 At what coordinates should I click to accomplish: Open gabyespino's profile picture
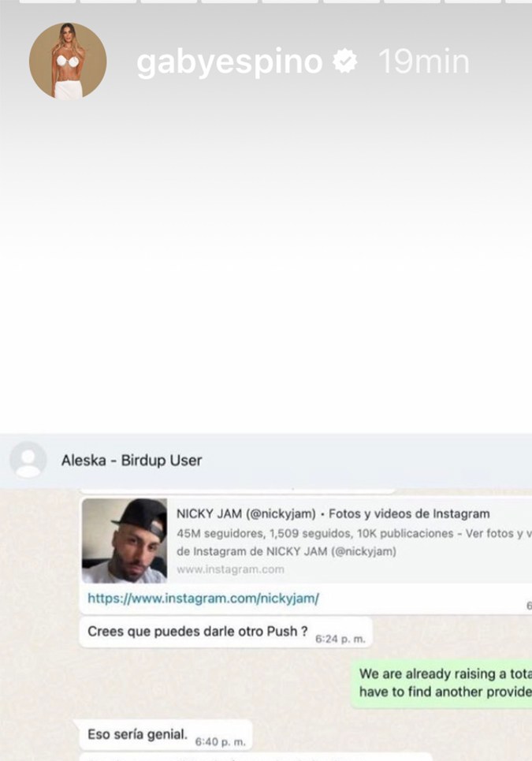point(68,62)
